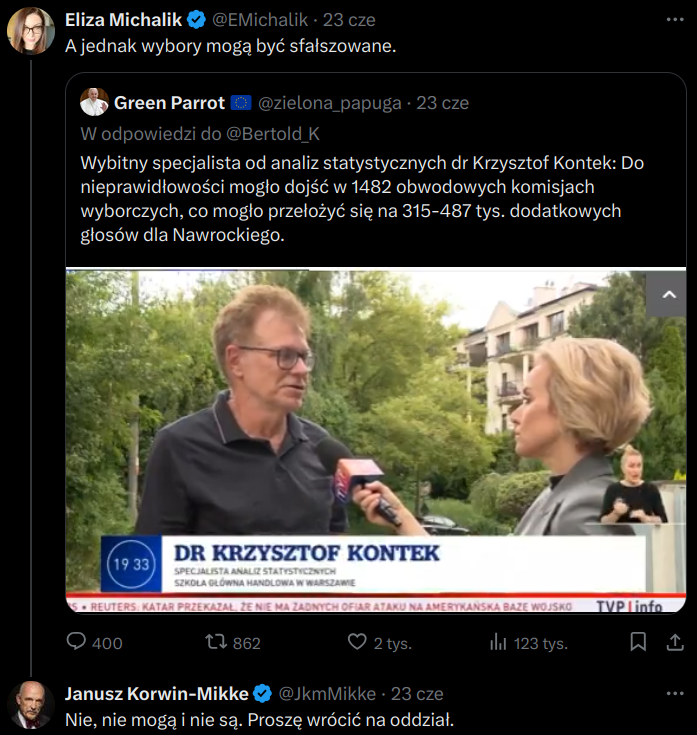Screen dimensions: 697x735
Task: Like the tweet with heart icon
Action: pyautogui.click(x=357, y=643)
